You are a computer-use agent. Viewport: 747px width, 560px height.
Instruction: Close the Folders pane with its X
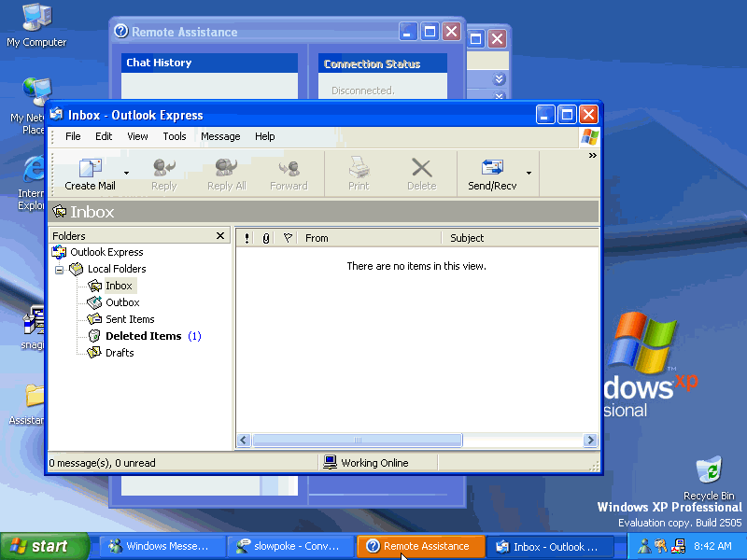(220, 236)
